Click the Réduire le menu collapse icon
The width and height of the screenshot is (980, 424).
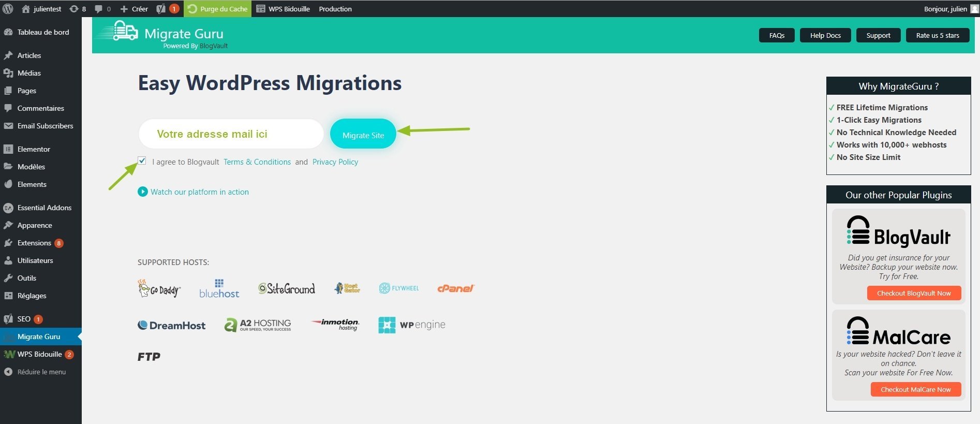coord(8,372)
